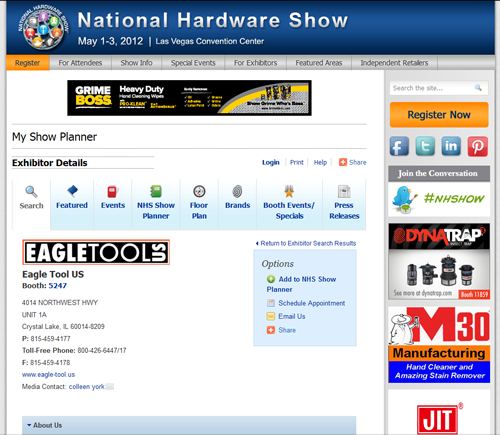Click the colleen york media contact link

tap(87, 387)
